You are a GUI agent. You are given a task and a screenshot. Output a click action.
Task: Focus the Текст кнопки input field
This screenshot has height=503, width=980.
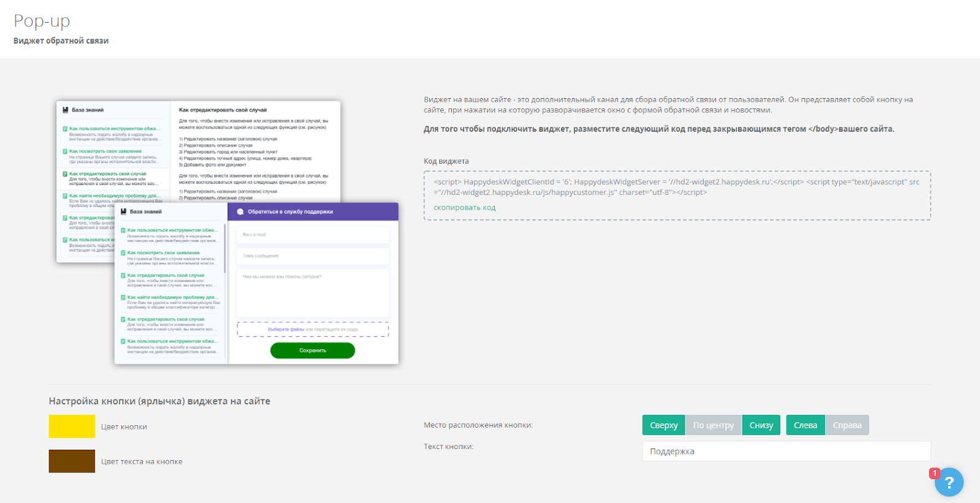pyautogui.click(x=786, y=451)
